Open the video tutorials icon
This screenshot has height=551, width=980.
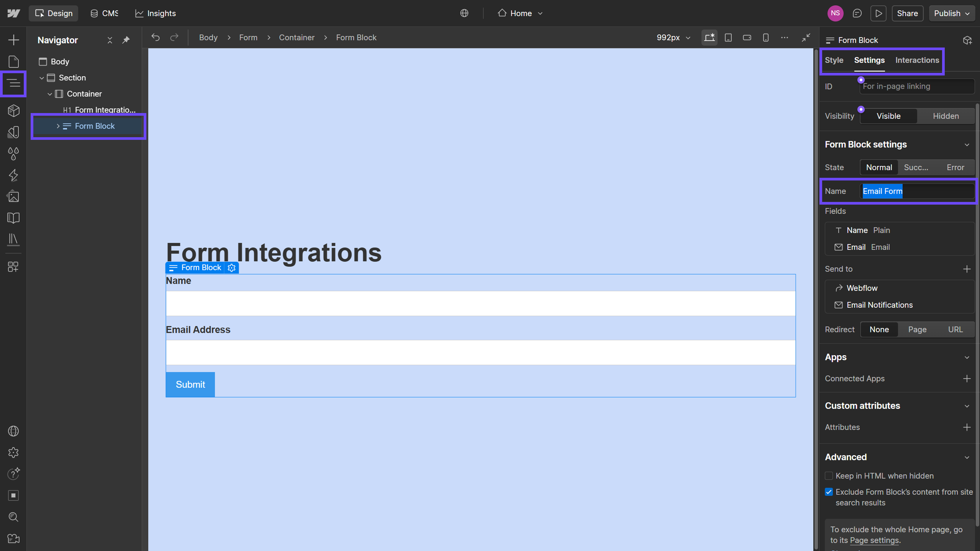tap(13, 538)
